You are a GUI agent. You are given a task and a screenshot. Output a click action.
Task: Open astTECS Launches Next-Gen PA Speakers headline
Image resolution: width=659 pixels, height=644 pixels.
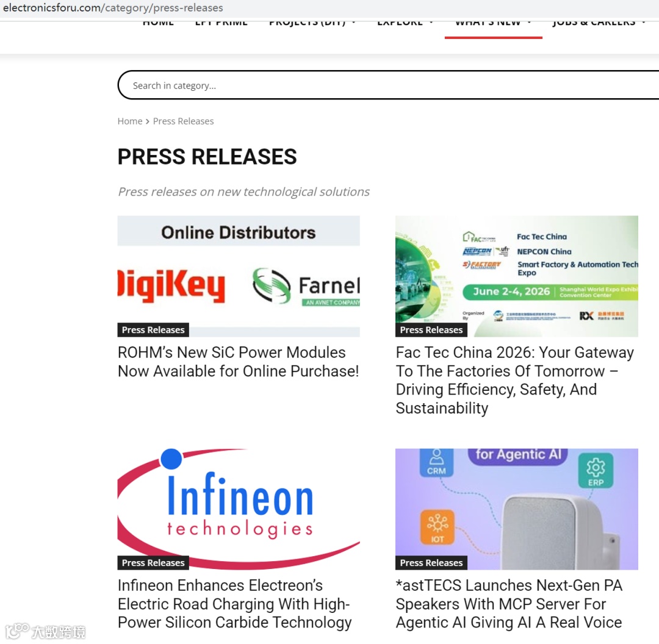click(509, 604)
